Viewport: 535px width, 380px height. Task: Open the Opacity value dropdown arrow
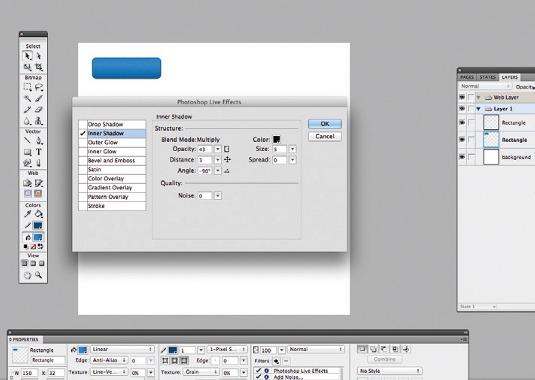coord(217,149)
